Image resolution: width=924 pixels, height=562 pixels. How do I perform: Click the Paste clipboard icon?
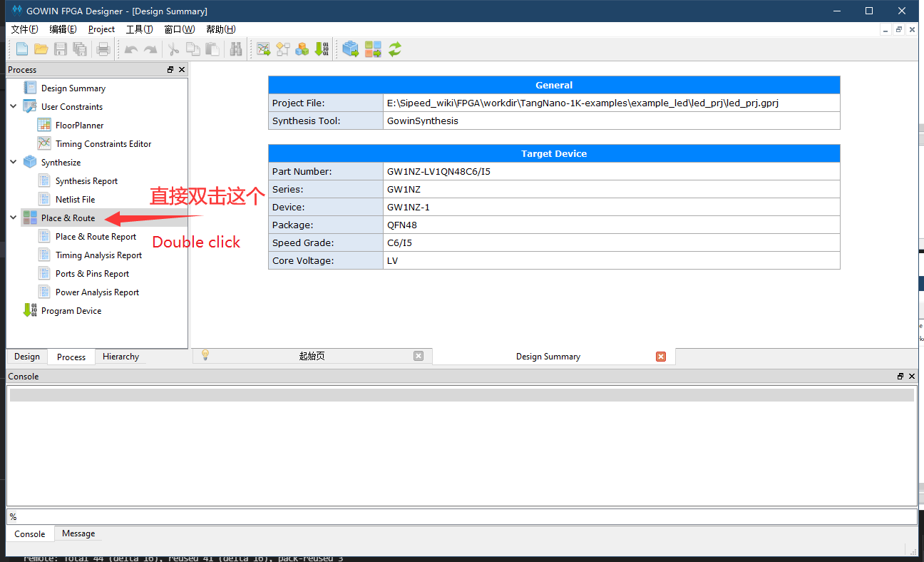[212, 49]
